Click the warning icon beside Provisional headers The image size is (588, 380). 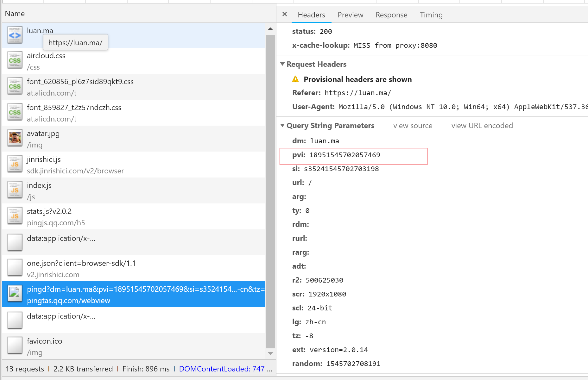295,79
